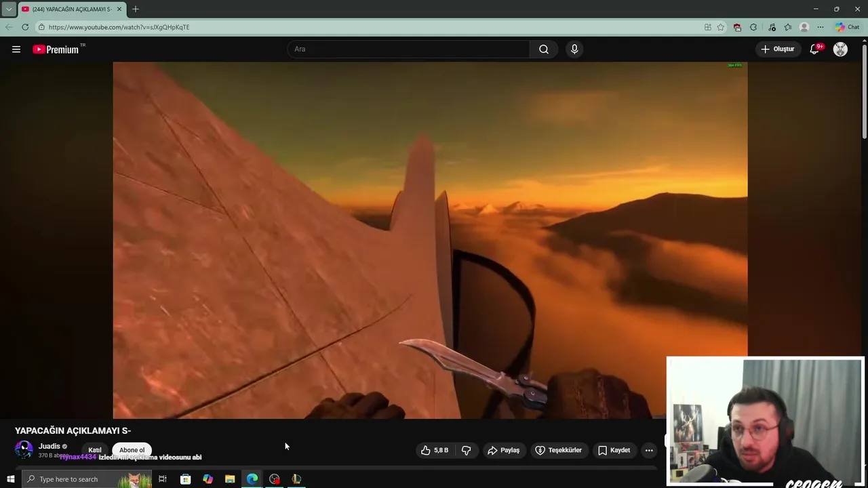Launch Copilot from the taskbar
Screen dimensions: 868x488
pos(208,479)
